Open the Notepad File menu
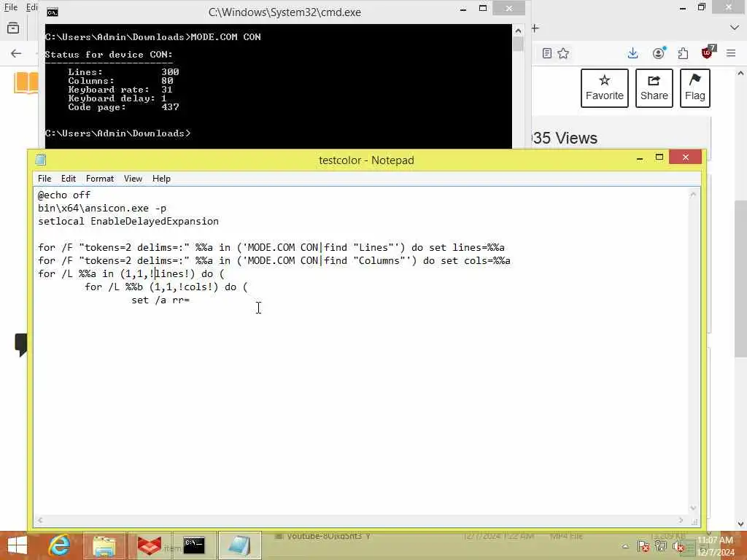 (x=44, y=179)
